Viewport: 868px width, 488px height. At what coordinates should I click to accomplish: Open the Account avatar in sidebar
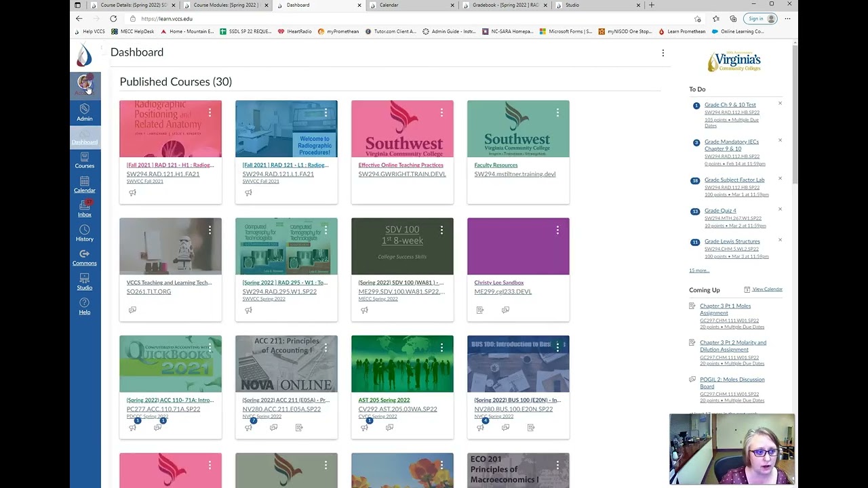pyautogui.click(x=85, y=85)
